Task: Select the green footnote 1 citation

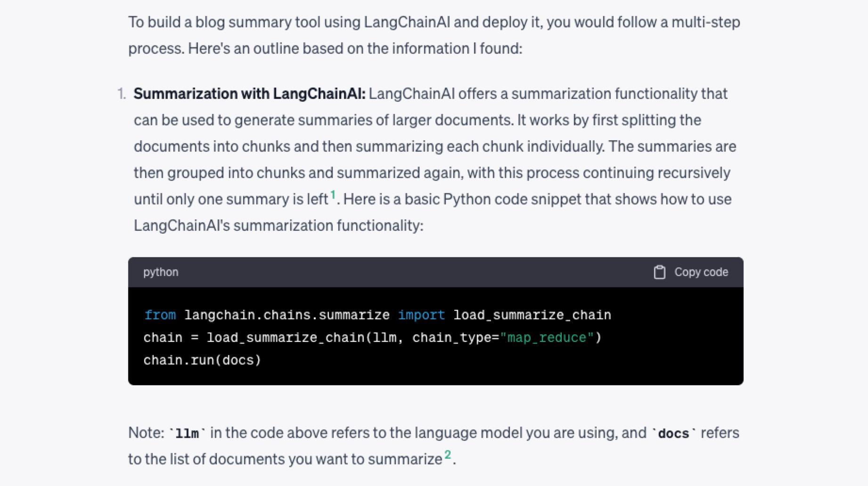Action: pyautogui.click(x=333, y=194)
